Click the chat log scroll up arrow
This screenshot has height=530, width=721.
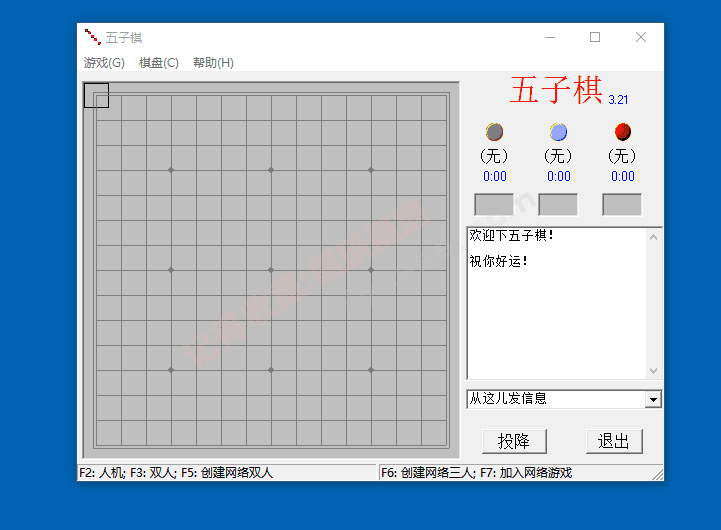click(x=653, y=237)
